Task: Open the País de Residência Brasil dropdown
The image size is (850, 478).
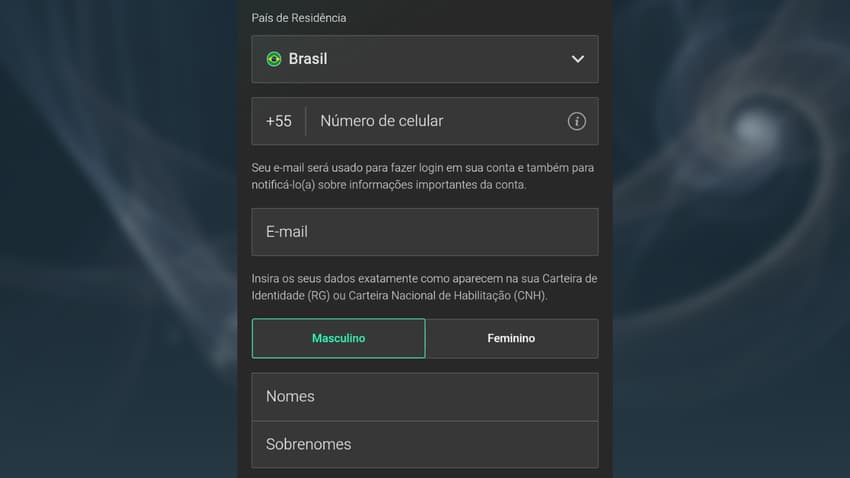Action: 424,59
